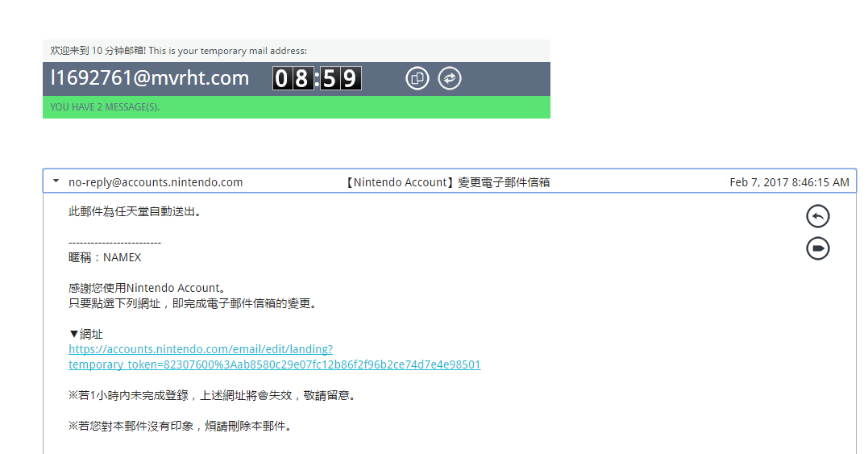
Task: Click the nickname line 暱稱：NAMEX
Action: coord(105,257)
